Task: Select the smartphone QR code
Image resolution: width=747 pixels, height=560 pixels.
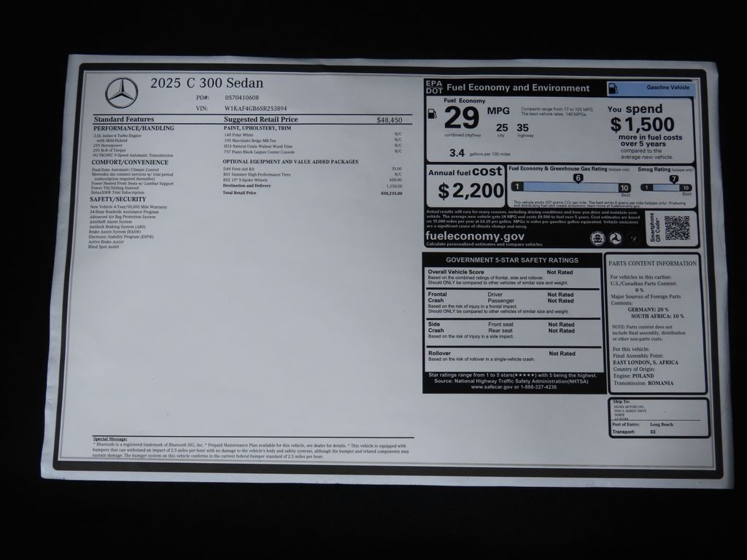Action: coord(677,228)
